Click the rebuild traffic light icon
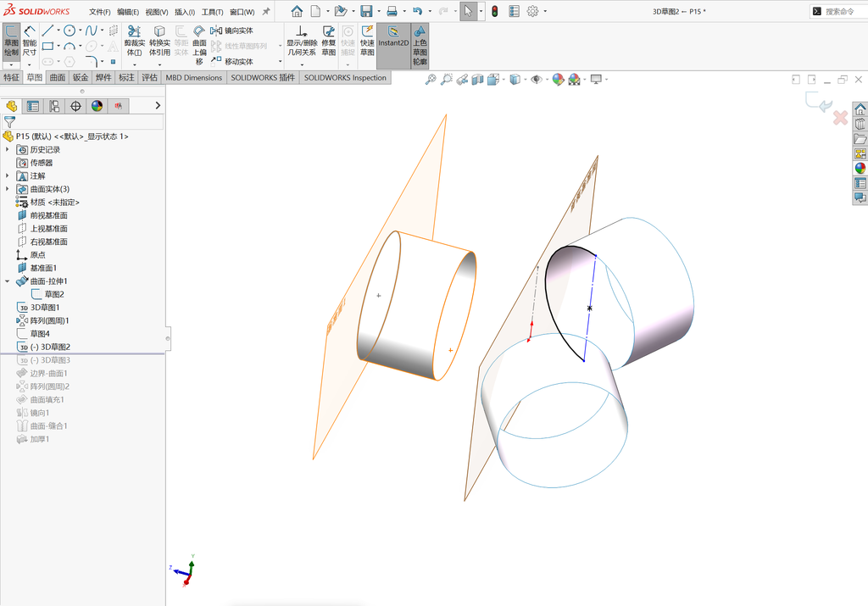 tap(495, 11)
